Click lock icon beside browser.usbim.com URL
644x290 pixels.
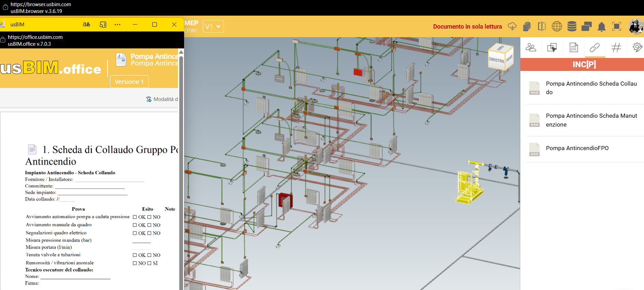pos(5,7)
